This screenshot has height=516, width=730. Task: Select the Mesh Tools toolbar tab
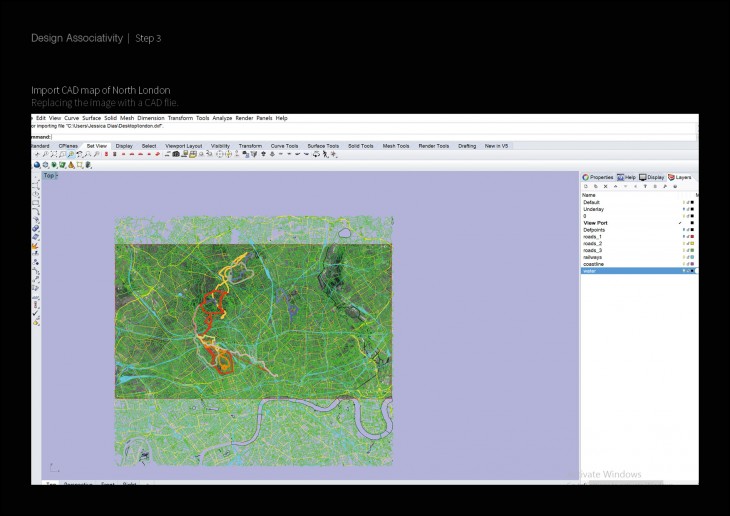pos(396,146)
